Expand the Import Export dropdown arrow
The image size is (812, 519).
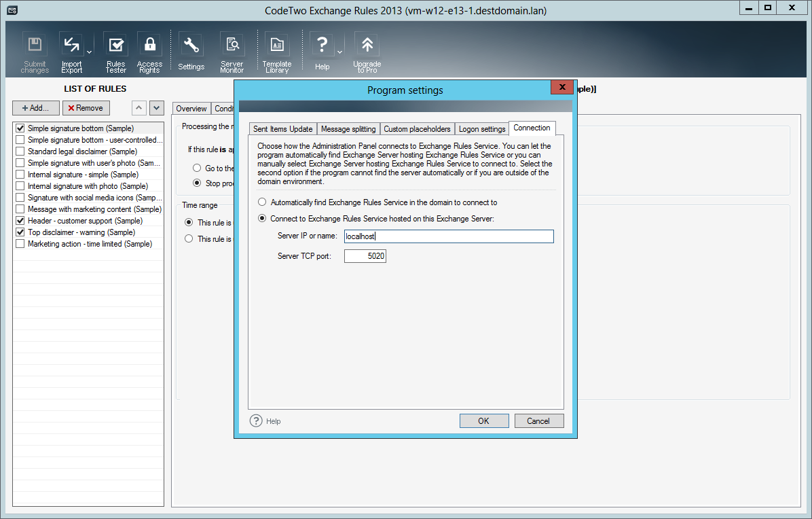[x=89, y=52]
